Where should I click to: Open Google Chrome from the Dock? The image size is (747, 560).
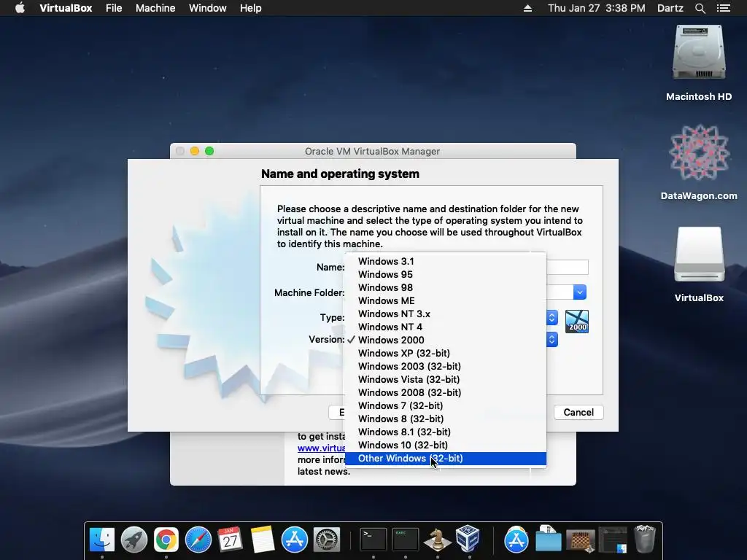(x=166, y=540)
